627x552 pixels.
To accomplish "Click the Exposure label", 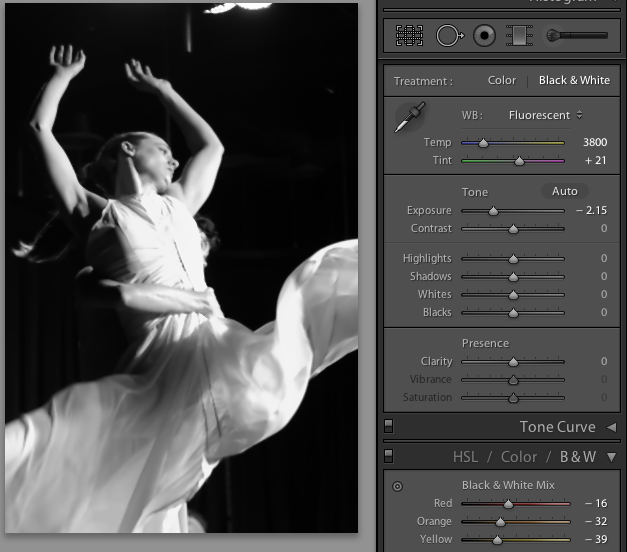I will tap(429, 210).
